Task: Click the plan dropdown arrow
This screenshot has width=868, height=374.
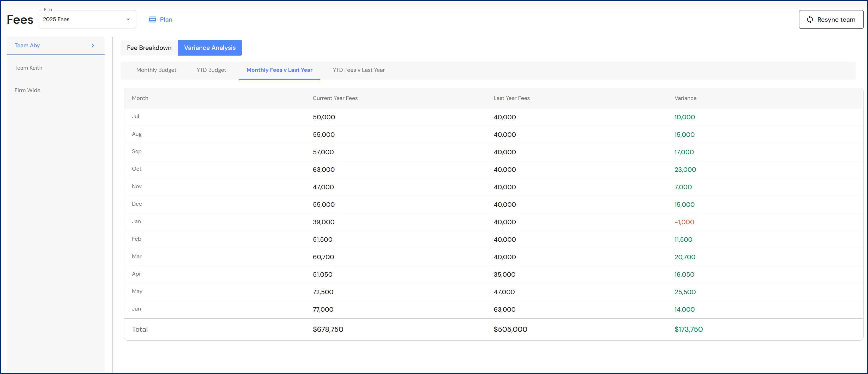Action: (128, 20)
